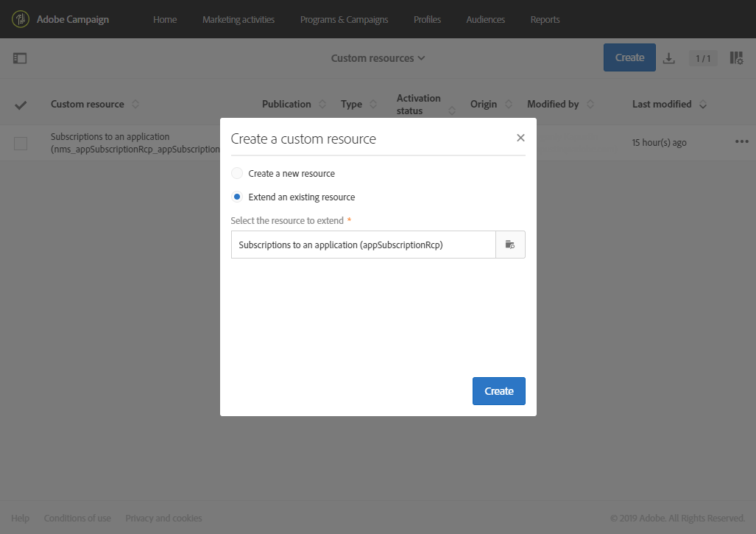Viewport: 756px width, 534px height.
Task: Select the Create a new resource radio button
Action: pyautogui.click(x=237, y=173)
